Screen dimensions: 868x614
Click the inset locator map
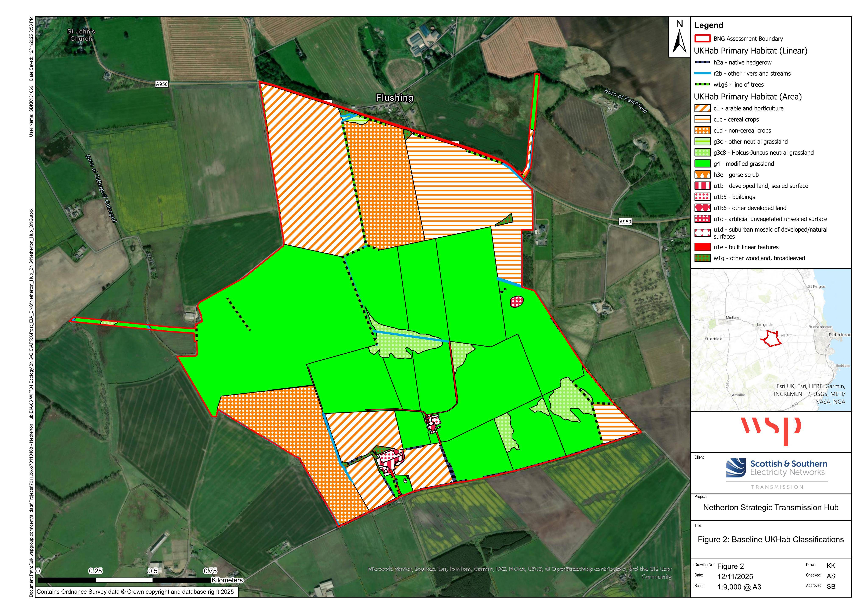(771, 340)
